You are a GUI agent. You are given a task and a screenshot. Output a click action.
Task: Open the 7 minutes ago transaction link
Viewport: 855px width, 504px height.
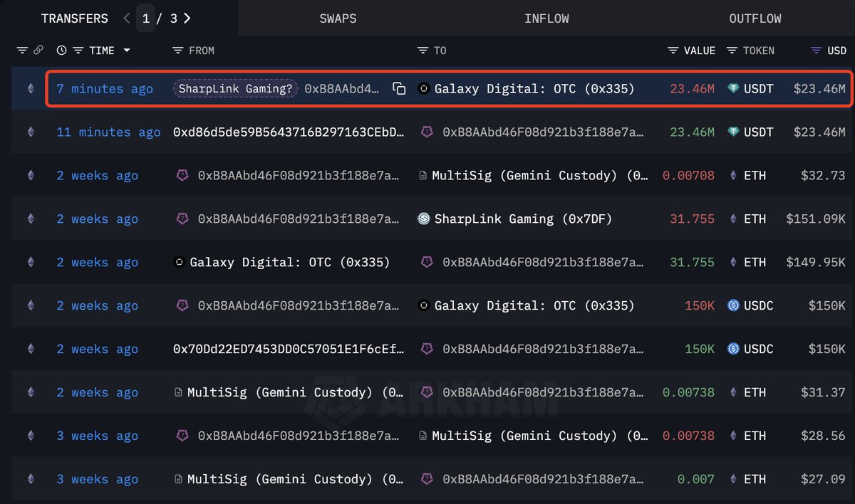click(x=105, y=89)
